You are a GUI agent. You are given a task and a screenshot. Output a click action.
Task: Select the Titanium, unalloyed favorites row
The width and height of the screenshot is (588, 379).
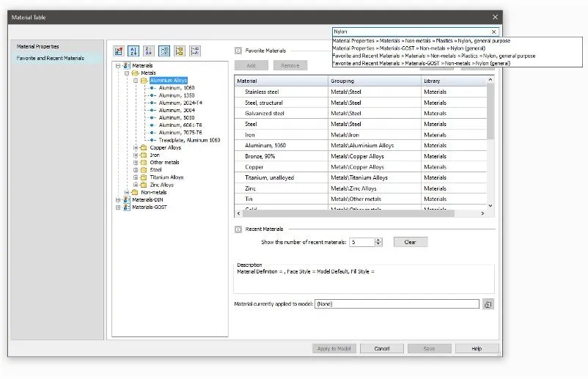265,177
